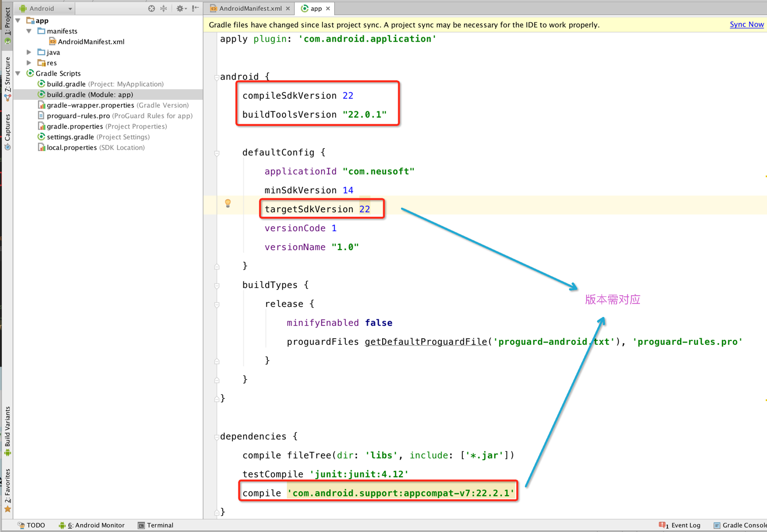Switch to the AndroidManifest.xml editor tab
Screen dimensions: 767x532
point(250,8)
